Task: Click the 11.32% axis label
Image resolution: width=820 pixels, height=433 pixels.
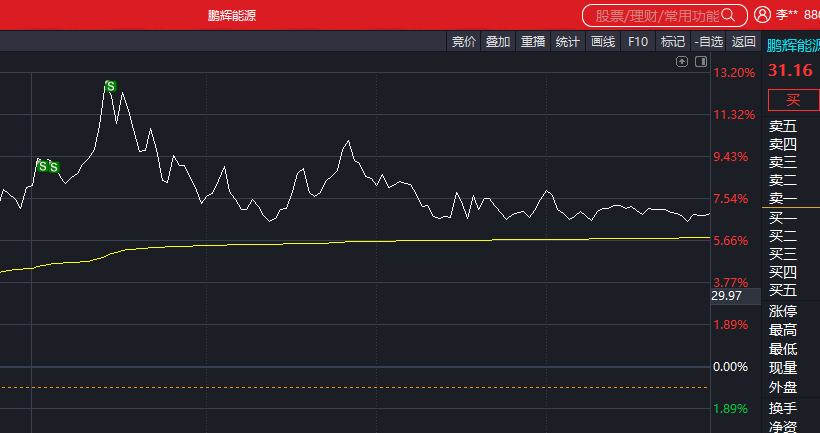Action: click(x=734, y=115)
